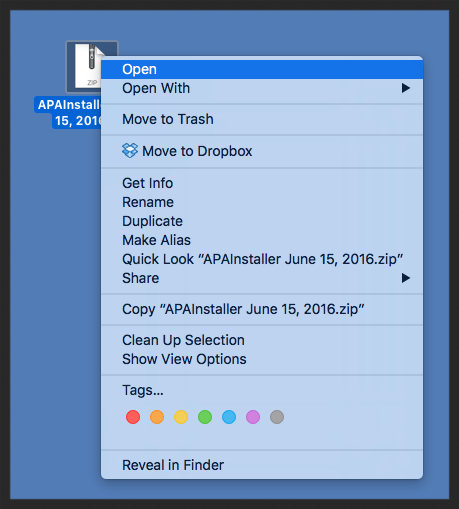
Task: Choose Duplicate from the menu
Action: [x=262, y=221]
